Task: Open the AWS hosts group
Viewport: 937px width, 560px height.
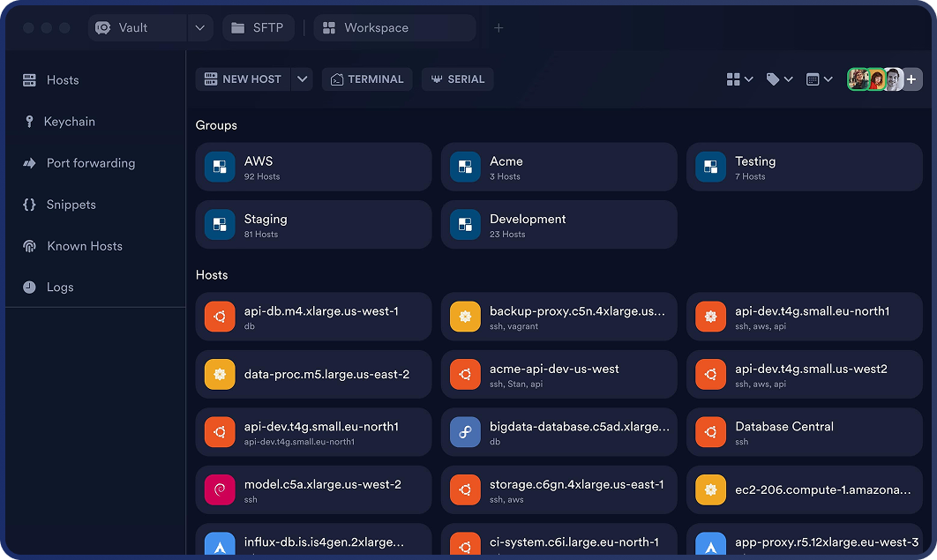Action: click(x=313, y=167)
